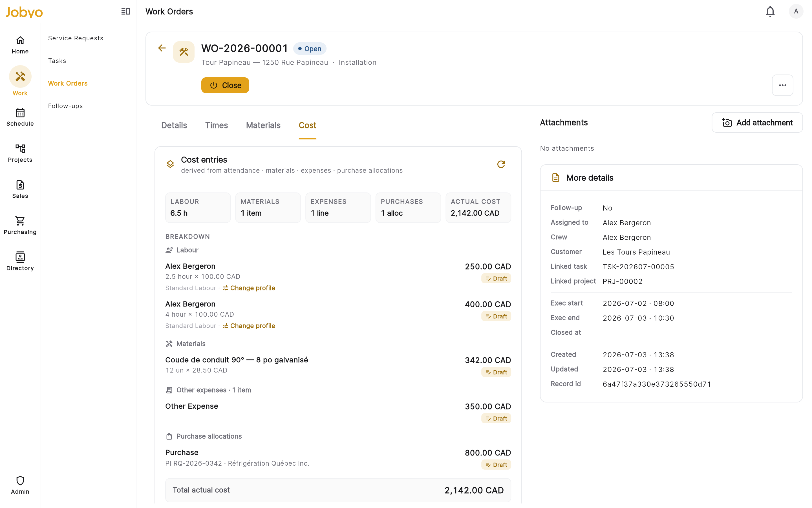Click the Draft badge under 800.00 CAD
This screenshot has height=508, width=812.
point(496,465)
